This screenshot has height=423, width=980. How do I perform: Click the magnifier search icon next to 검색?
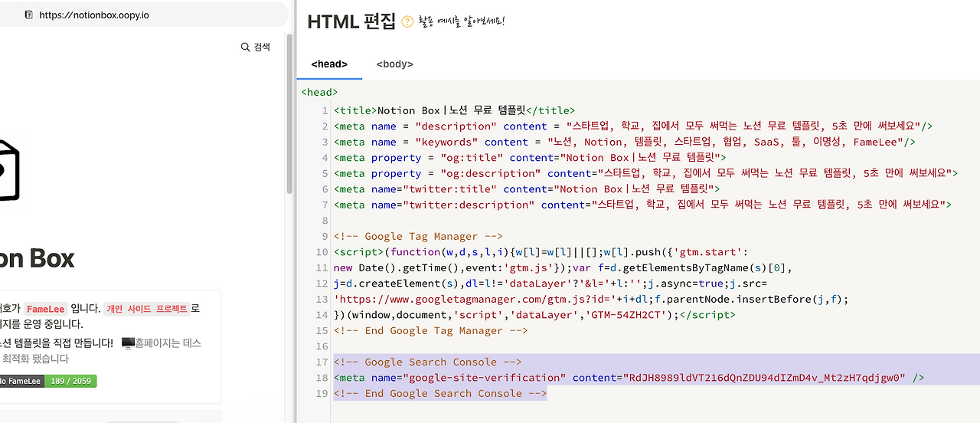245,47
